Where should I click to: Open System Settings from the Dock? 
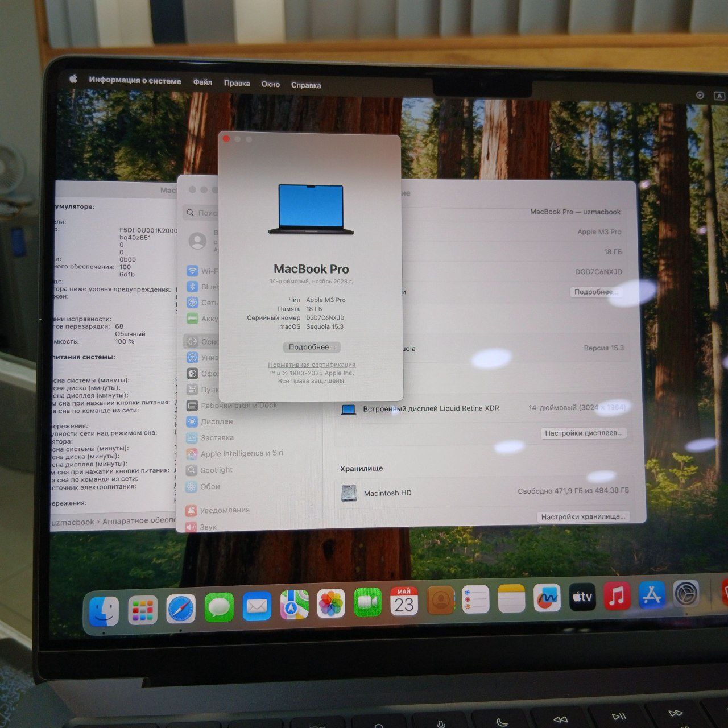pyautogui.click(x=686, y=594)
